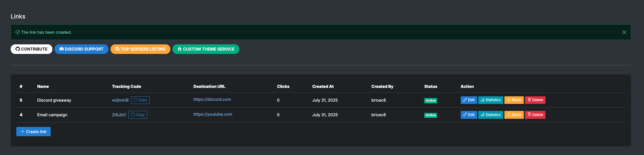
Task: View statistics for Email campaign
Action: 491,115
